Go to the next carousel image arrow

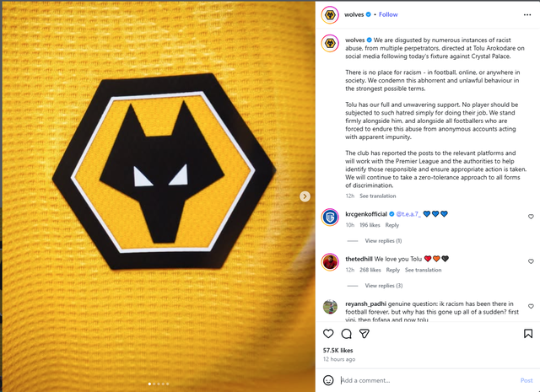(305, 196)
